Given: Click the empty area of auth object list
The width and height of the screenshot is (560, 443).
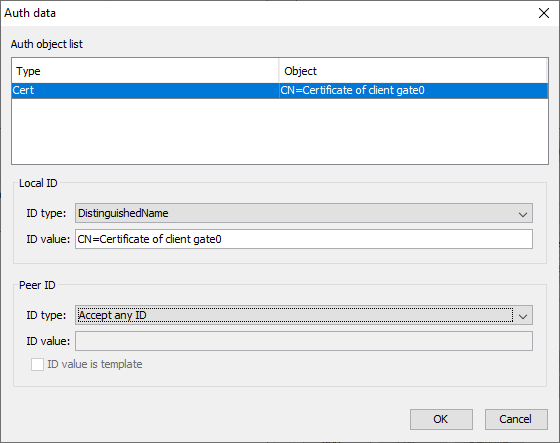Looking at the screenshot, I should coord(280,131).
